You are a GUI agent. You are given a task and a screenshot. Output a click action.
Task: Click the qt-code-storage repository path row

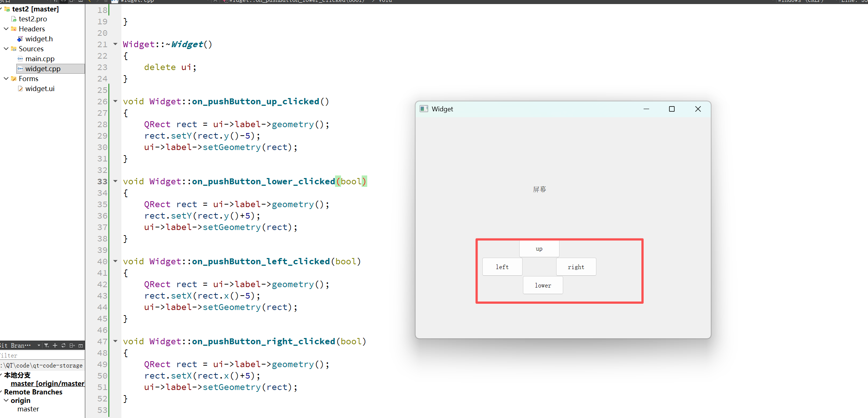42,365
